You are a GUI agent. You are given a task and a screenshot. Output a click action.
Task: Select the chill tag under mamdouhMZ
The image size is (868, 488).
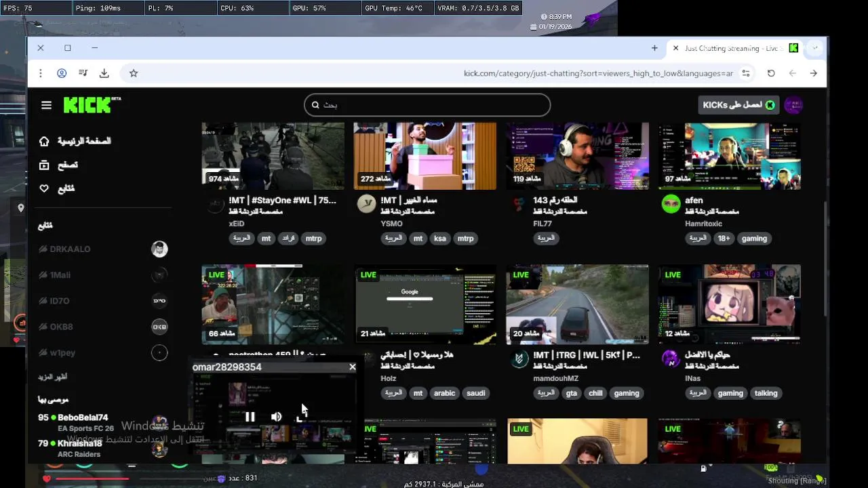595,393
